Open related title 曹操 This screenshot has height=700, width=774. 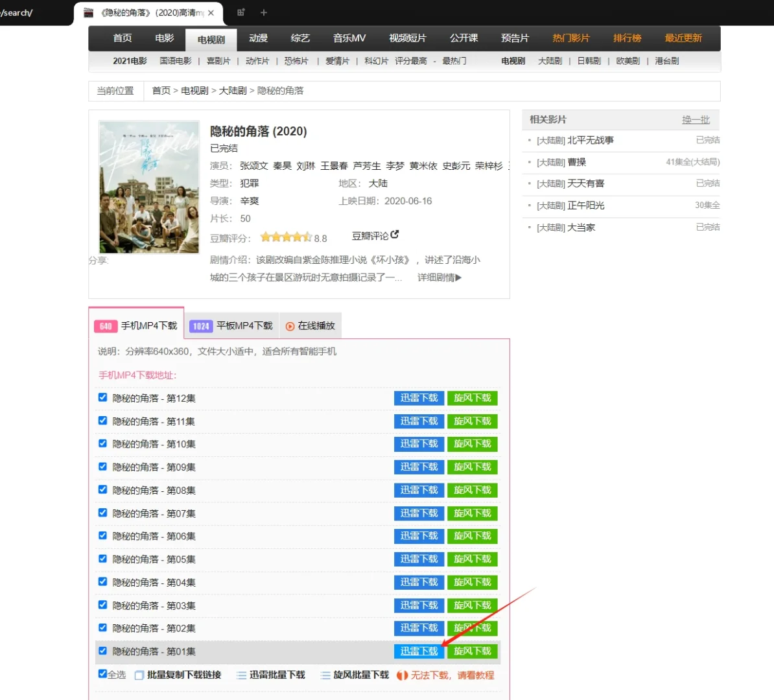point(576,162)
